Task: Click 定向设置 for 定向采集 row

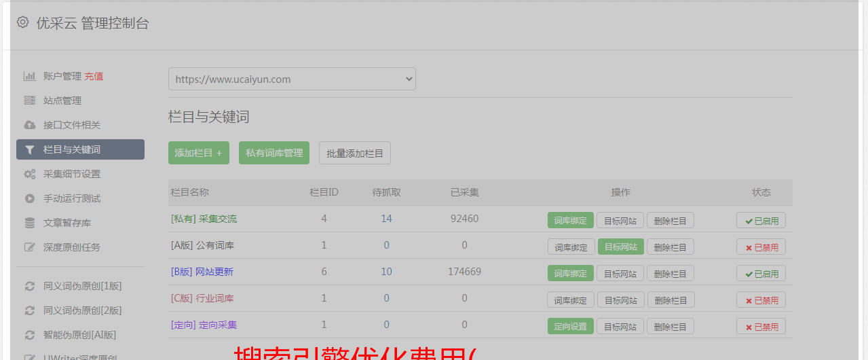Action: tap(570, 327)
